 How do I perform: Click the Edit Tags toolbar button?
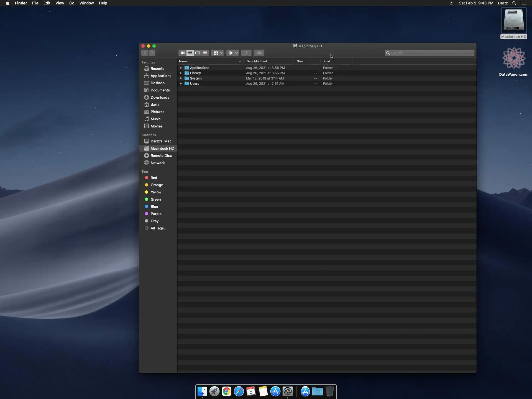pyautogui.click(x=259, y=53)
